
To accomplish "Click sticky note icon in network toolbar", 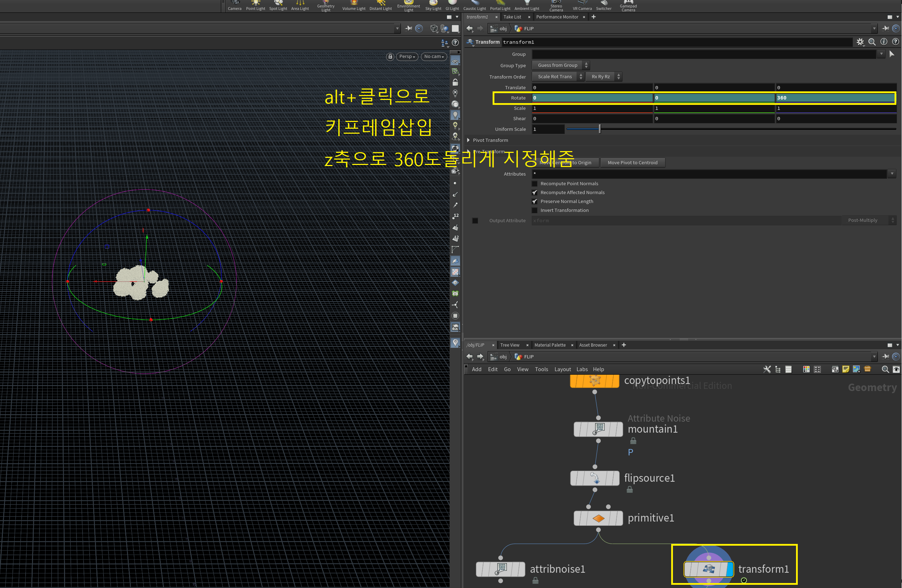I will (845, 369).
